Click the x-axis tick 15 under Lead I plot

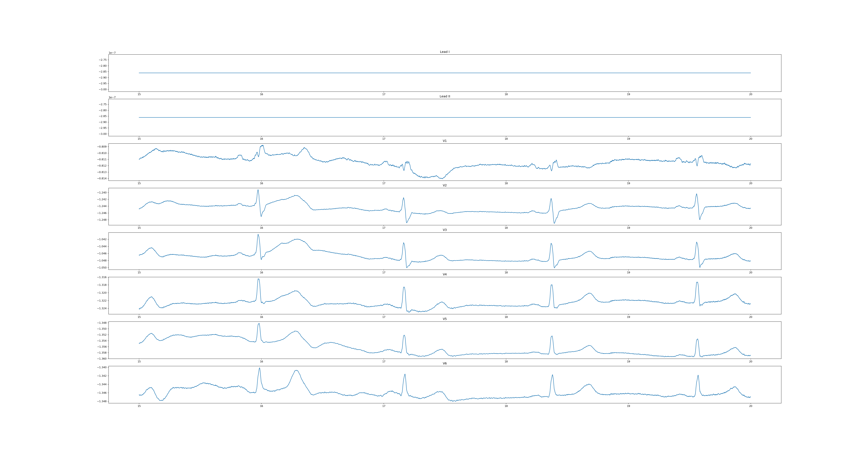(139, 94)
